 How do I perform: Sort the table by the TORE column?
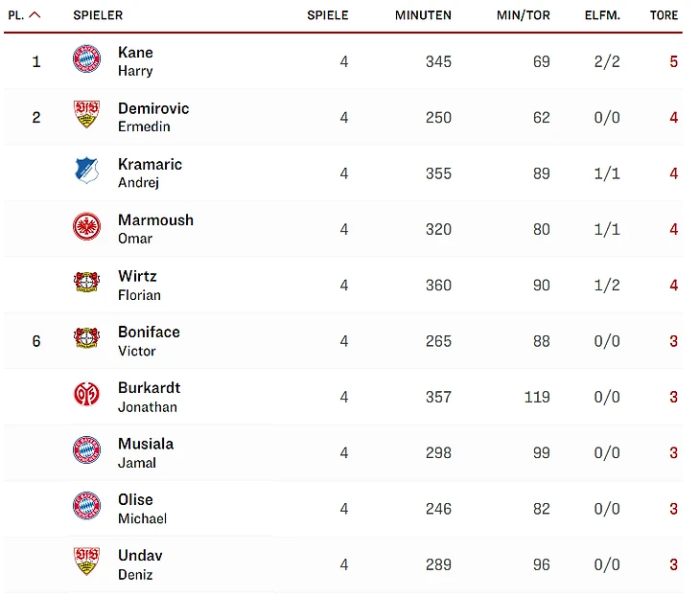pyautogui.click(x=664, y=15)
